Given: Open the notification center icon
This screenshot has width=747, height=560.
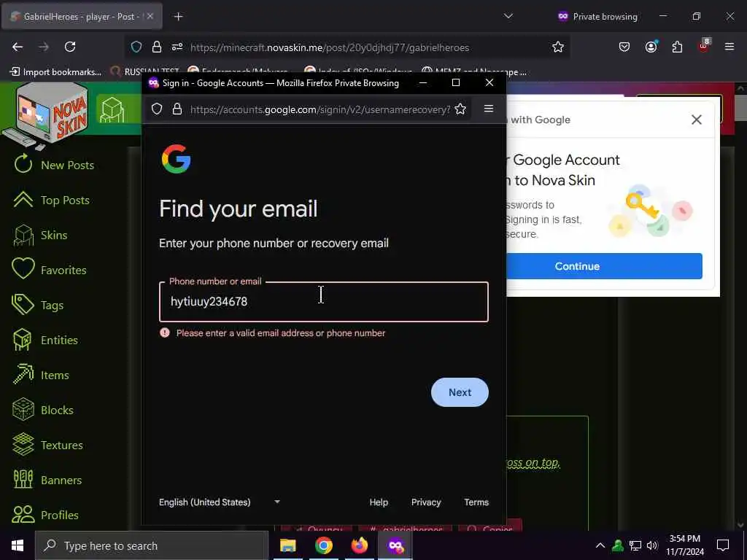Looking at the screenshot, I should tap(723, 545).
